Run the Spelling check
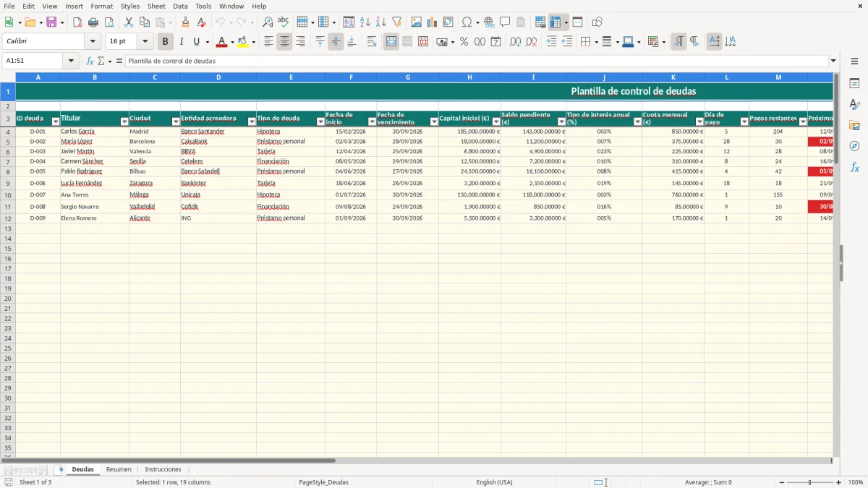 tap(284, 22)
